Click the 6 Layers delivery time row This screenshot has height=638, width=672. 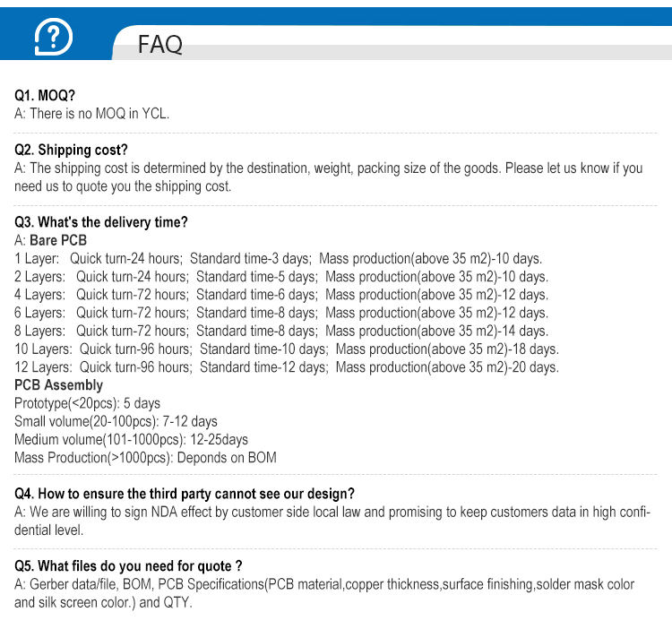[x=281, y=313]
